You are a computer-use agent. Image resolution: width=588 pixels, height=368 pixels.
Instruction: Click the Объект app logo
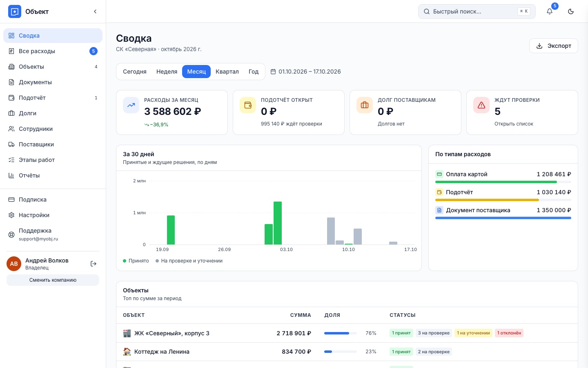point(15,11)
